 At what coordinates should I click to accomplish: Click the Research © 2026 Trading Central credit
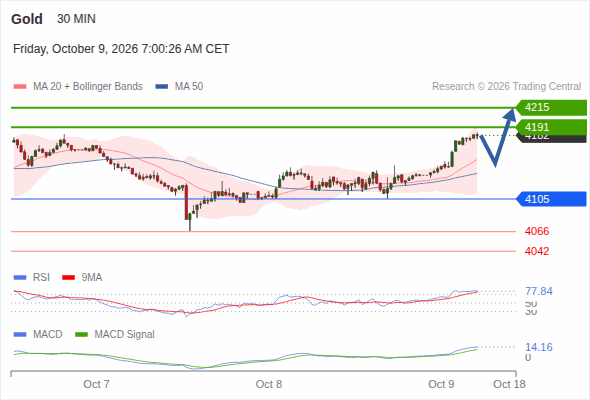click(x=506, y=87)
